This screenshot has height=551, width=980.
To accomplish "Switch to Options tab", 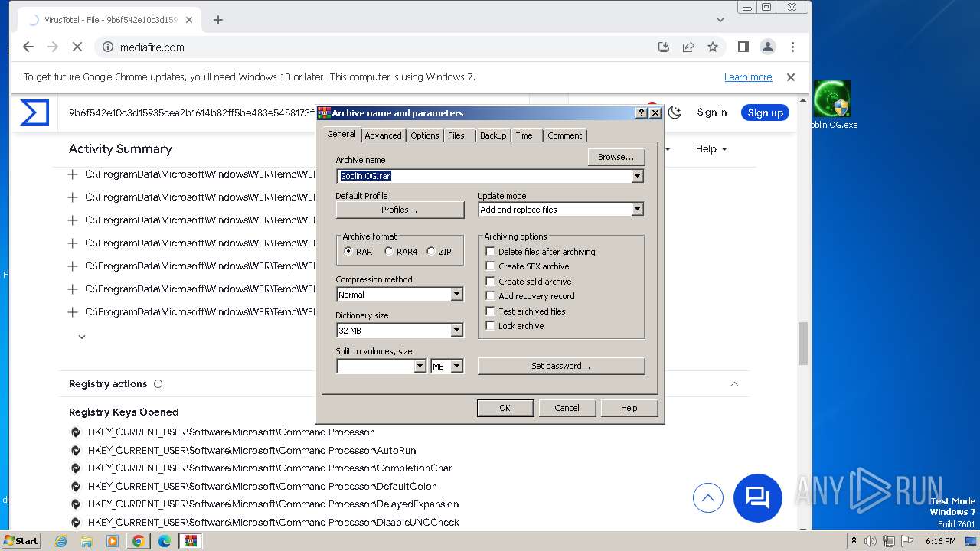I will click(x=424, y=135).
